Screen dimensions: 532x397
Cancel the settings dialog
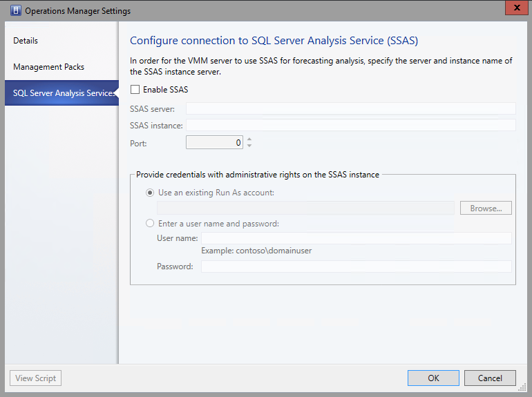point(489,378)
